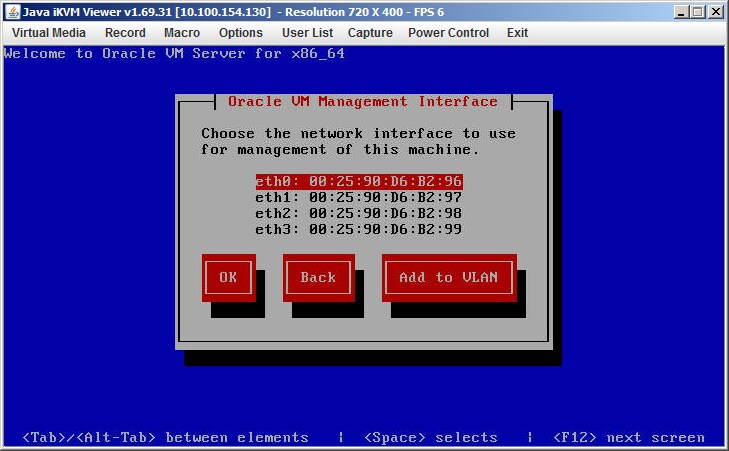Open the Virtual Media menu
This screenshot has width=729, height=451.
(x=49, y=33)
